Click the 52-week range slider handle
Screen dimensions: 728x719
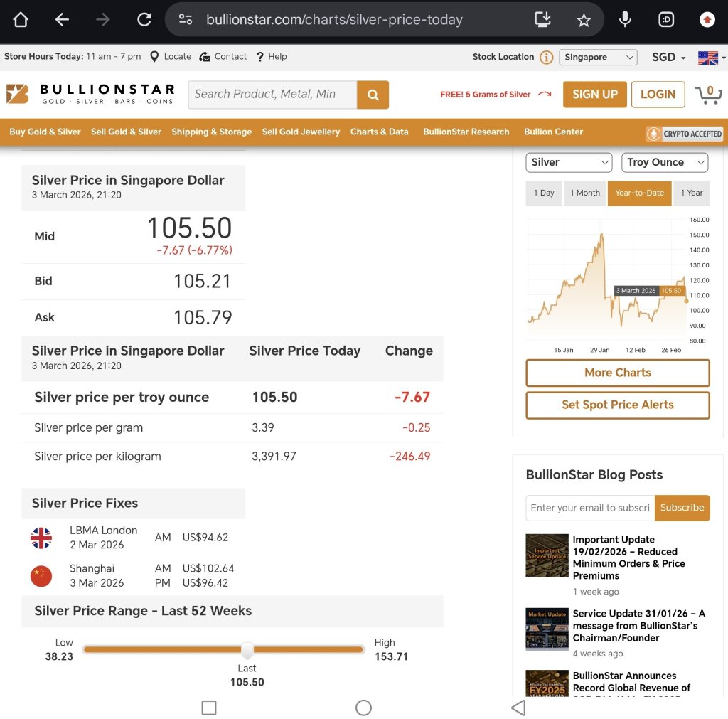click(247, 650)
